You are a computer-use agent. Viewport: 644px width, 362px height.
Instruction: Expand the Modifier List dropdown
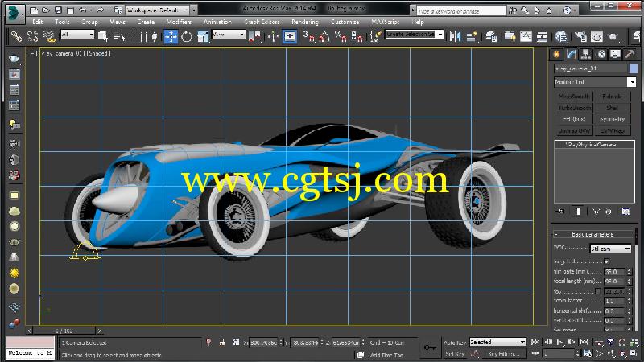(595, 82)
